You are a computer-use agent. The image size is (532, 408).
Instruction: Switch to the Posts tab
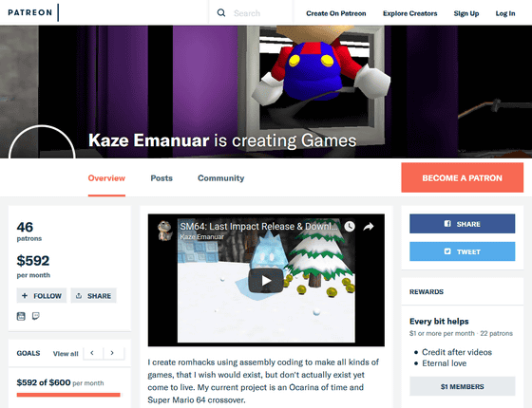pyautogui.click(x=161, y=178)
